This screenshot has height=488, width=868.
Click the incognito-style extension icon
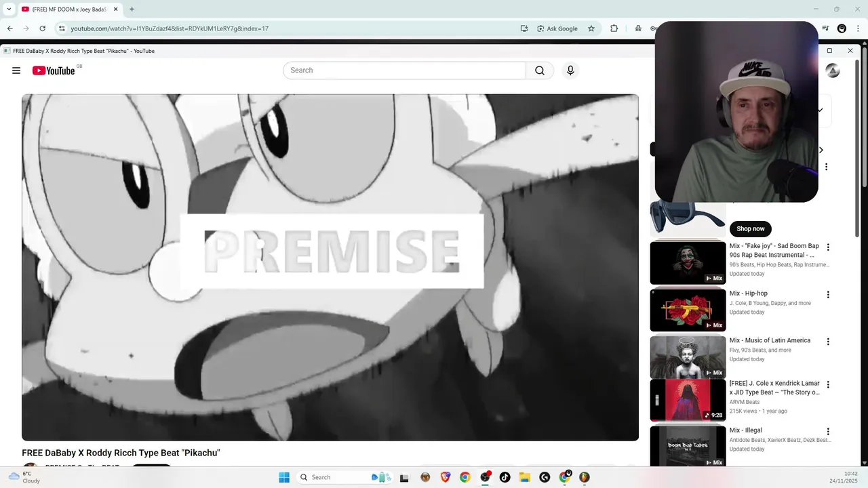pyautogui.click(x=638, y=28)
